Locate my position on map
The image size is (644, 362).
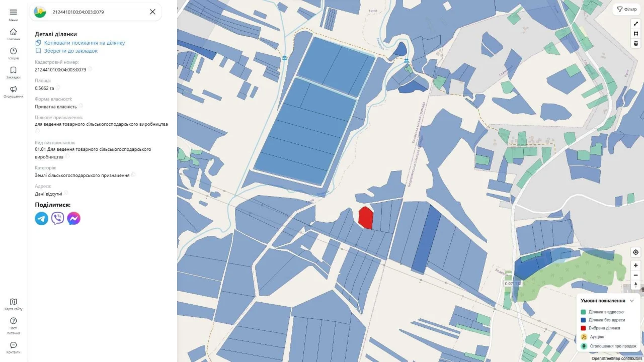click(636, 252)
